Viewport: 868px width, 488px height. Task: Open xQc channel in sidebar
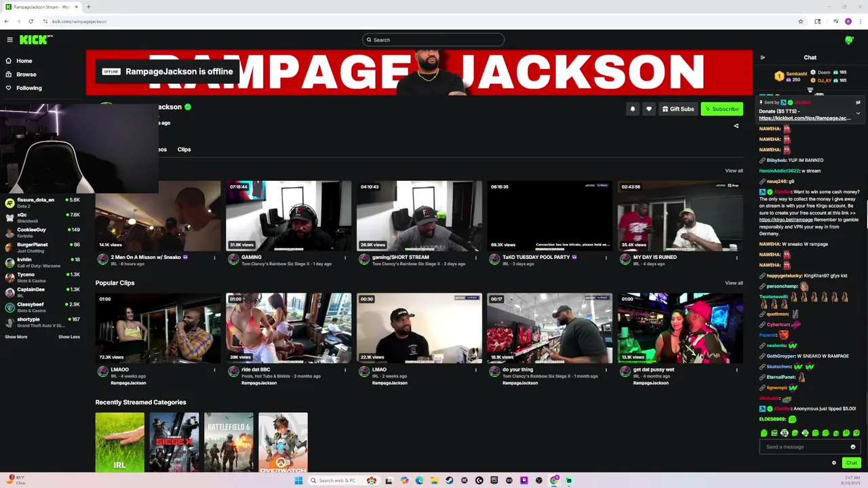(x=42, y=217)
